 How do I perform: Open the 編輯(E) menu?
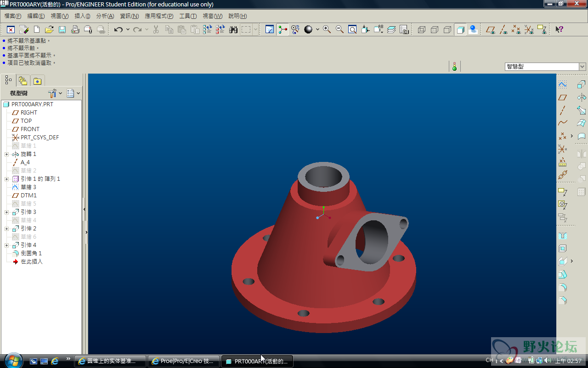36,16
